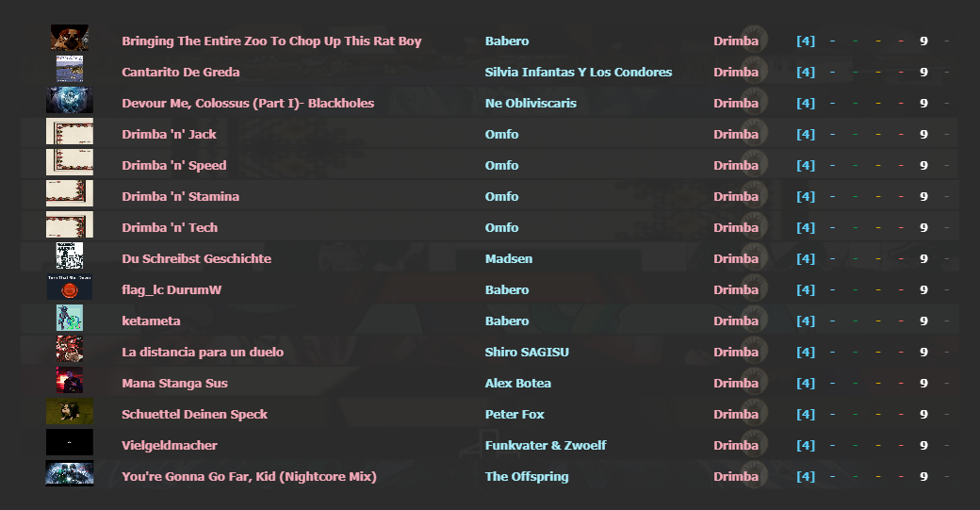Click Drimba 'n' Jack cover art
Viewport: 980px width, 510px height.
pyautogui.click(x=70, y=134)
